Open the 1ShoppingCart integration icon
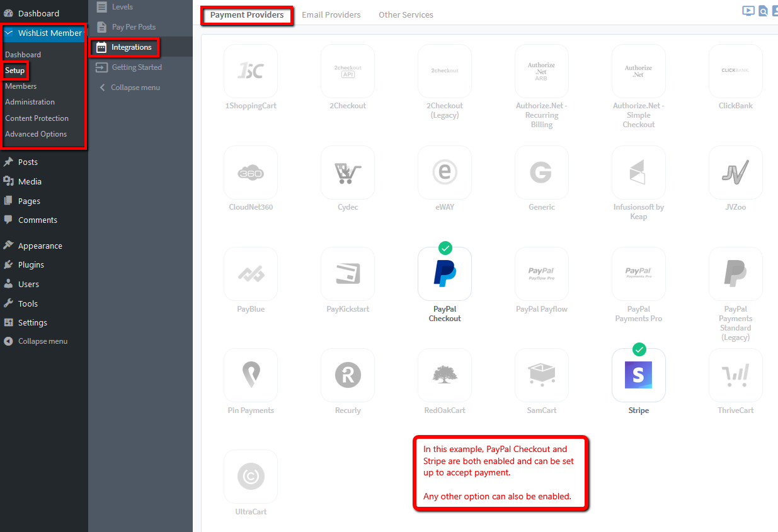 [x=251, y=71]
